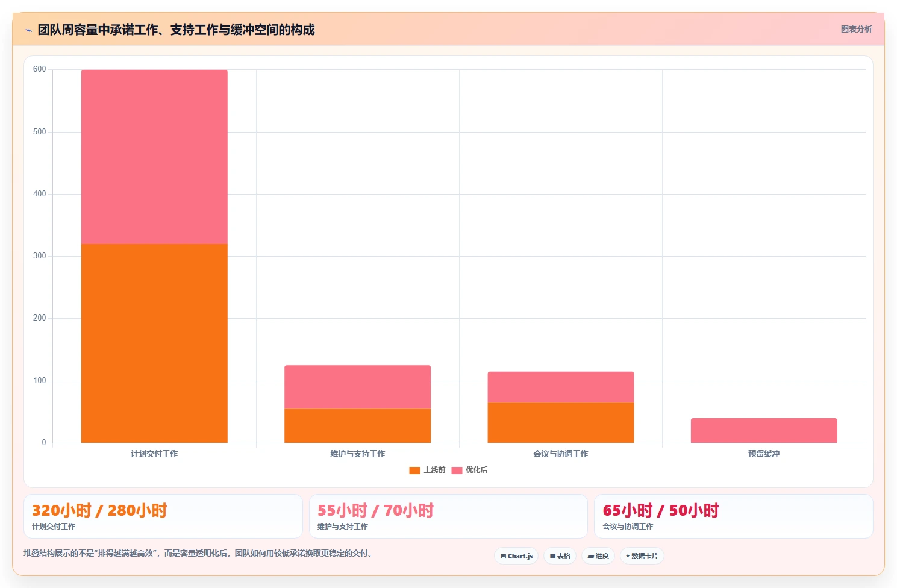Click the pink 会议与协调工作 bar segment
897x588 pixels.
561,387
